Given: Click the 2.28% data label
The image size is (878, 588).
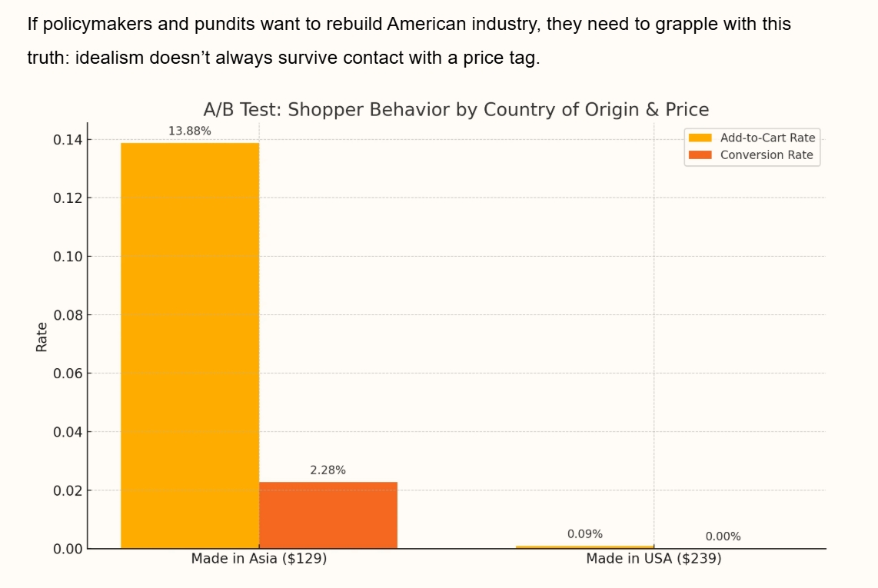Looking at the screenshot, I should pyautogui.click(x=328, y=470).
